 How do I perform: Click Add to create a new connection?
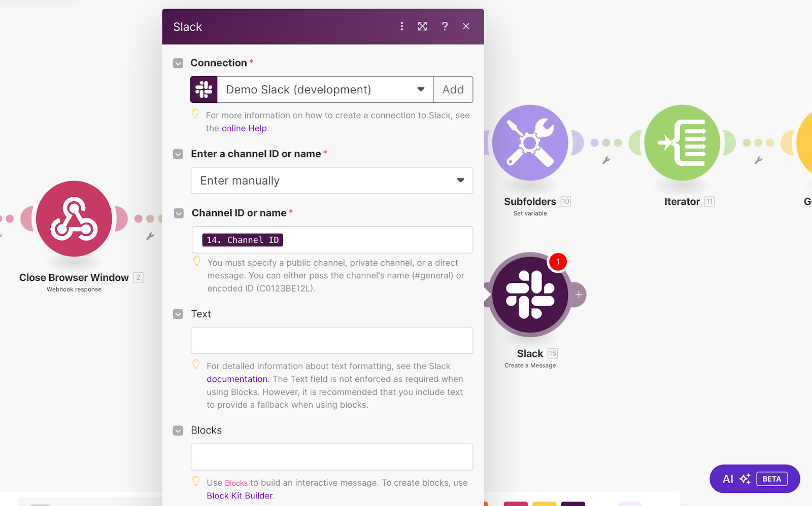point(453,90)
